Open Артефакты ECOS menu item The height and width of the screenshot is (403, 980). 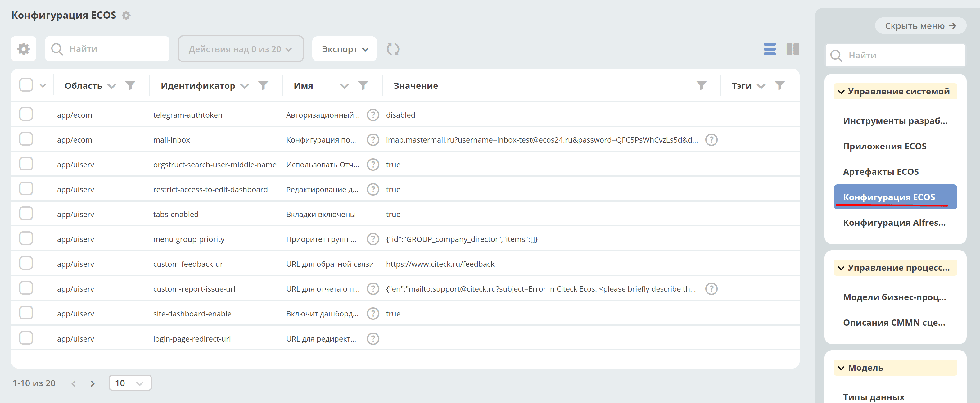pos(881,172)
